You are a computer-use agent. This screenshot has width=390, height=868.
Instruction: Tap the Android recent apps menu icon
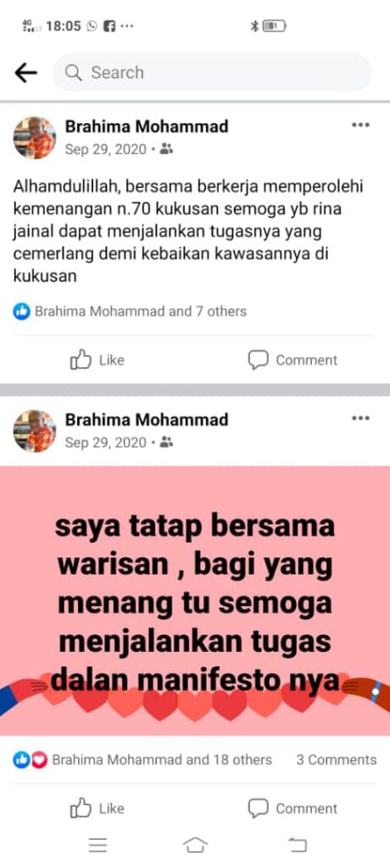click(x=98, y=845)
